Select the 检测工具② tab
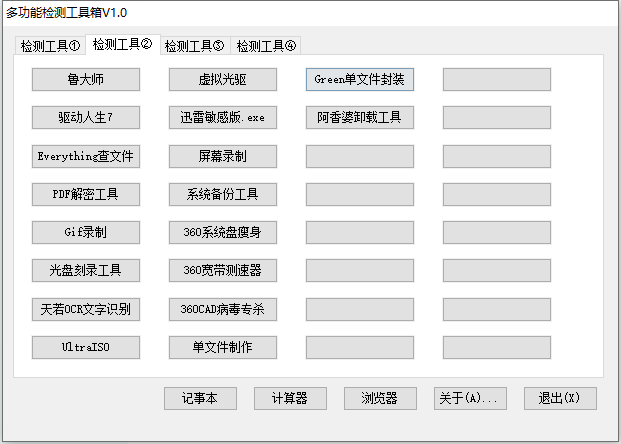 [122, 44]
